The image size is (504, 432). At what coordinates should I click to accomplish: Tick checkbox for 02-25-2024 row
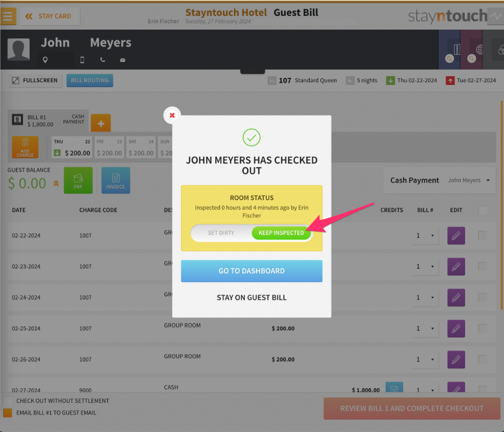[483, 328]
